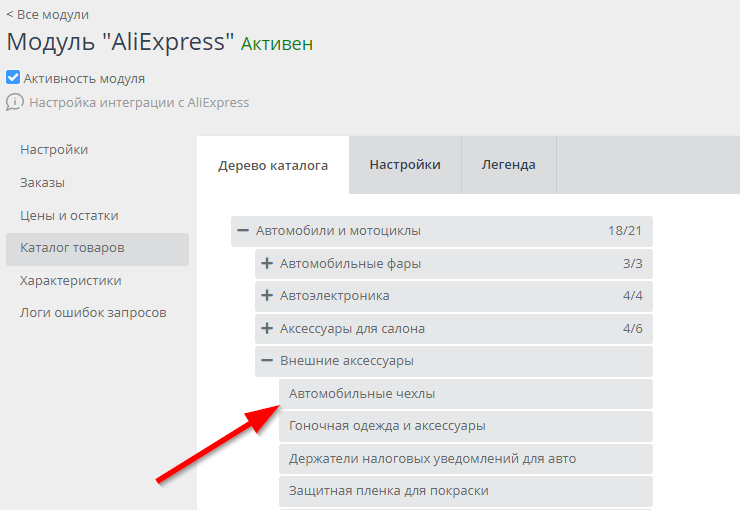Open Характеристики in the sidebar
Screen dimensions: 740x510
70,281
